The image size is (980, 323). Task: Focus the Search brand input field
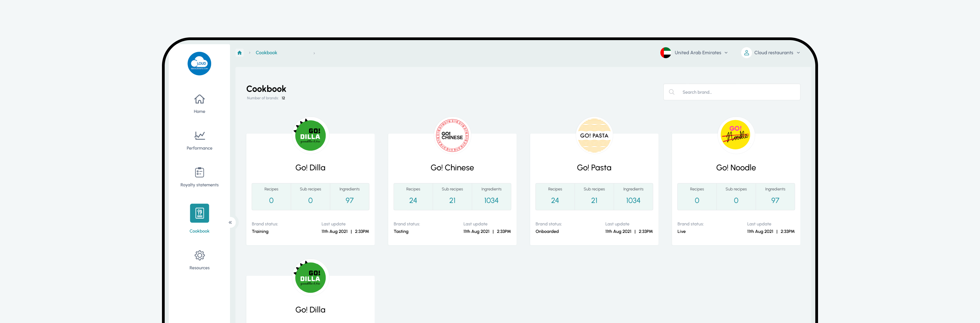732,92
